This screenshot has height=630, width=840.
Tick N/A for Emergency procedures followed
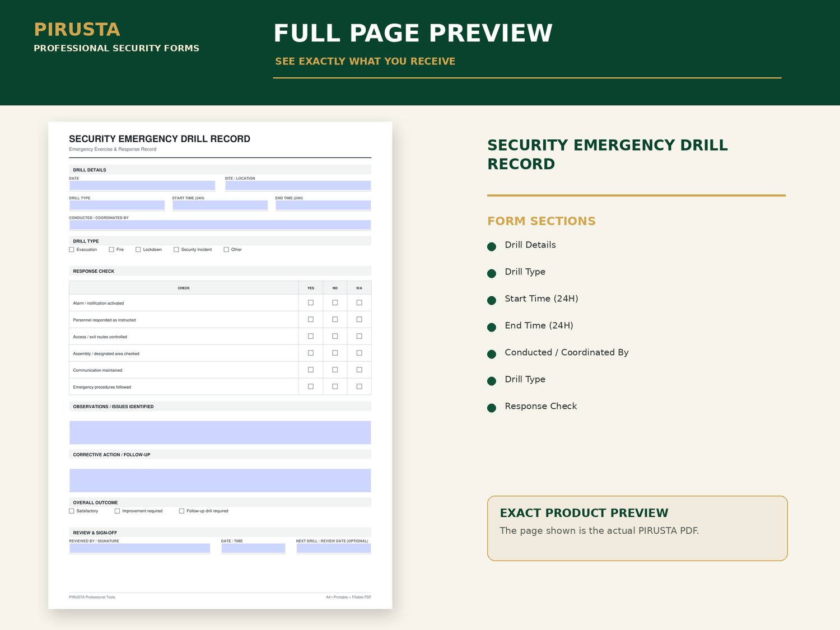tap(360, 386)
